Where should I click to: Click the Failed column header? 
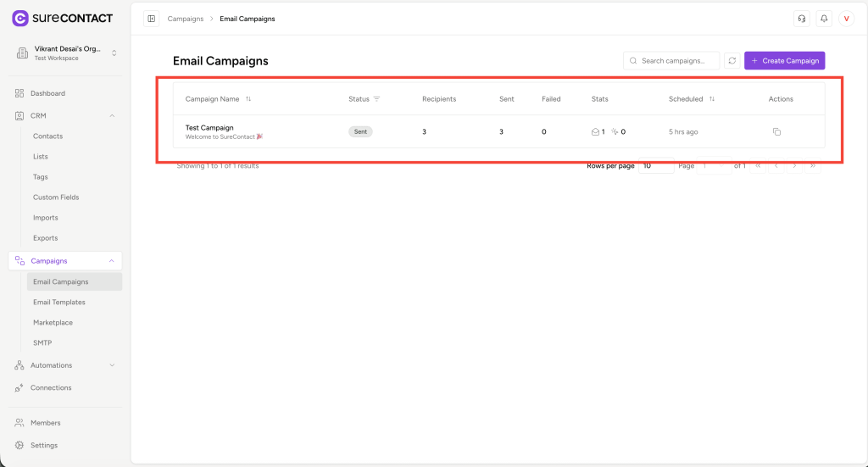coord(551,99)
